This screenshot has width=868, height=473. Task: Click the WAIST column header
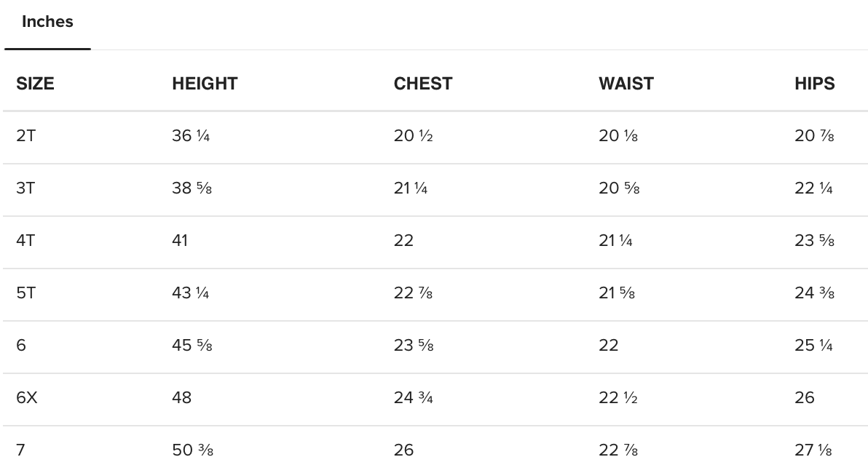tap(626, 84)
